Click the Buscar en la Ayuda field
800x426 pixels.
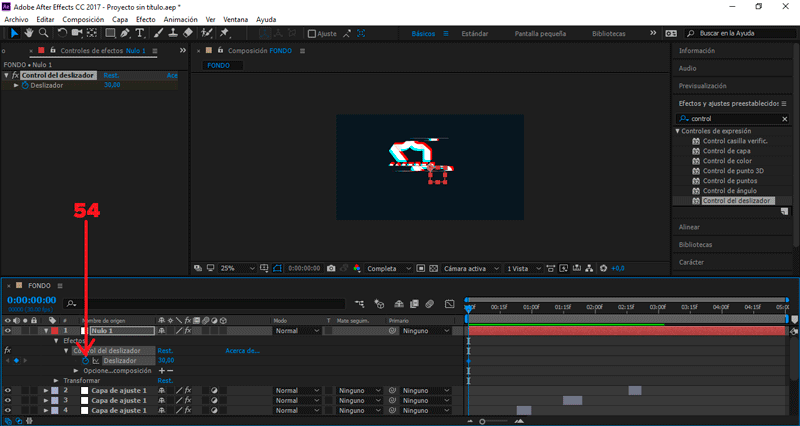[738, 34]
